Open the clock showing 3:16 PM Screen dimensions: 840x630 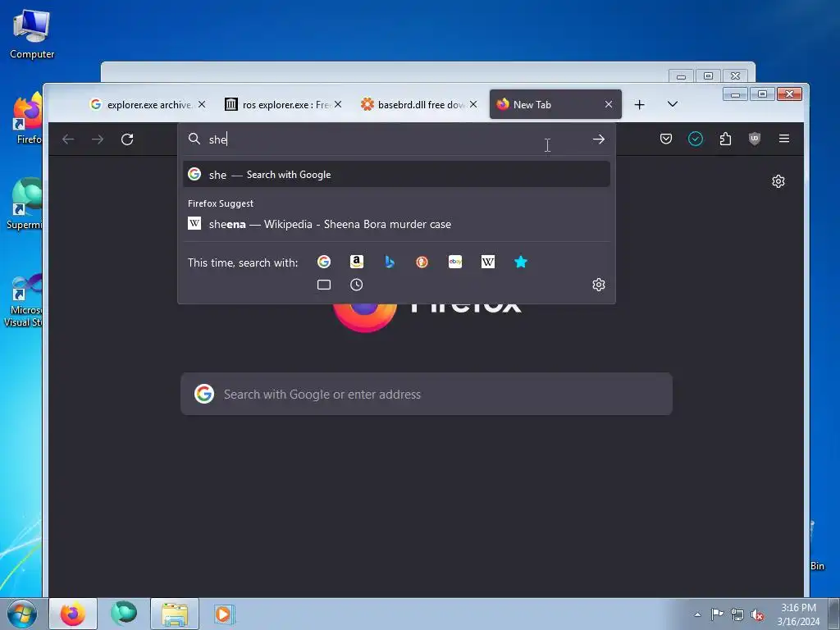click(798, 614)
